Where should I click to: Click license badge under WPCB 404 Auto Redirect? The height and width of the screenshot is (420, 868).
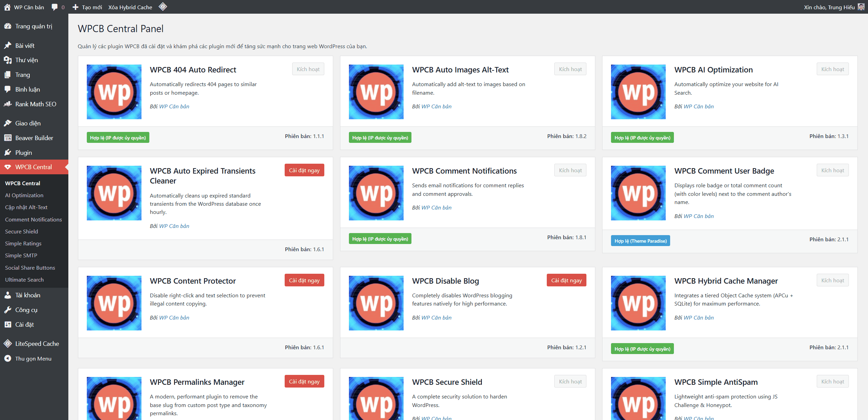pos(118,138)
